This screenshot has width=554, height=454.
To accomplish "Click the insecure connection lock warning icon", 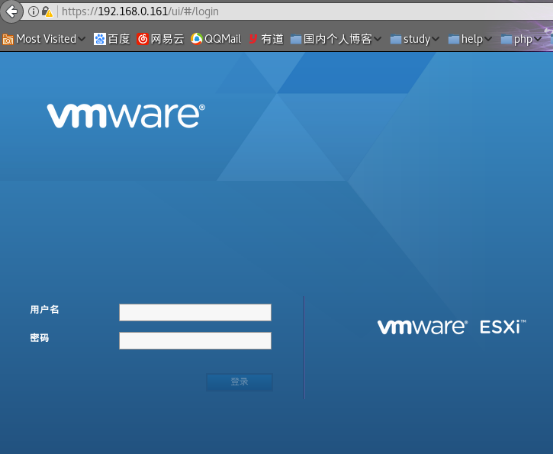I will pyautogui.click(x=47, y=12).
